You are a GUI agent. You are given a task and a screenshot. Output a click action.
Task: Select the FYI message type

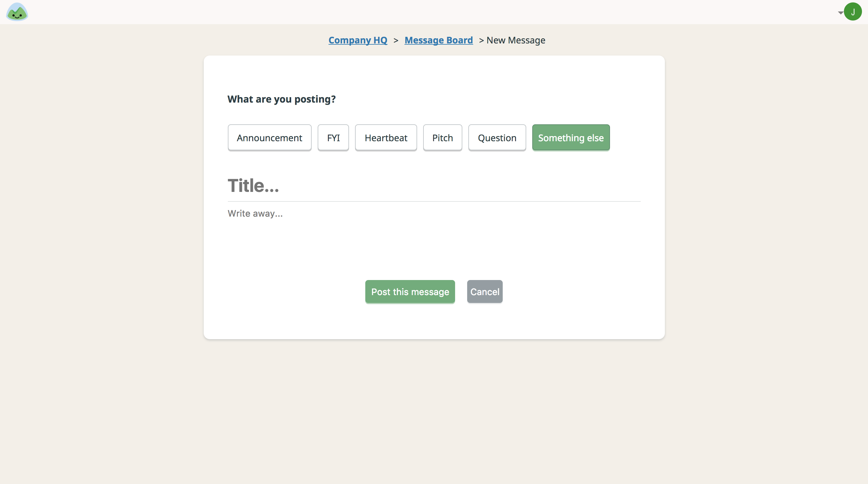[333, 137]
